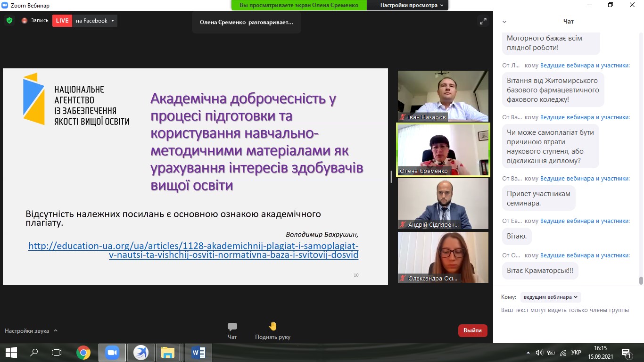Choose recipient in the 'ведущим вебинара' dropdown
This screenshot has height=362, width=644.
click(x=551, y=297)
